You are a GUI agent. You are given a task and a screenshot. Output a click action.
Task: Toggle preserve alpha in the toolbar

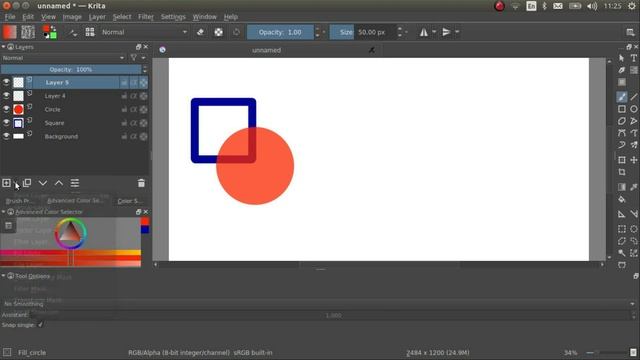(x=219, y=32)
